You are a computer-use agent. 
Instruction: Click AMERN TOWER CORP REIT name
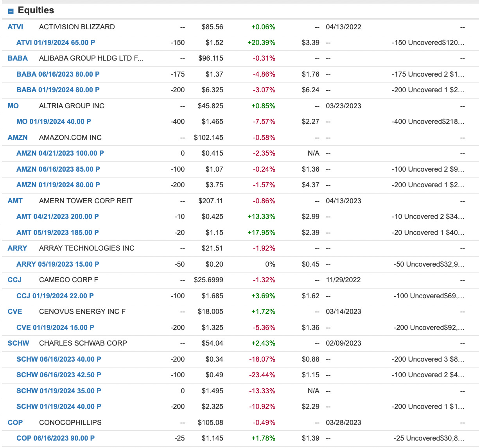click(86, 201)
